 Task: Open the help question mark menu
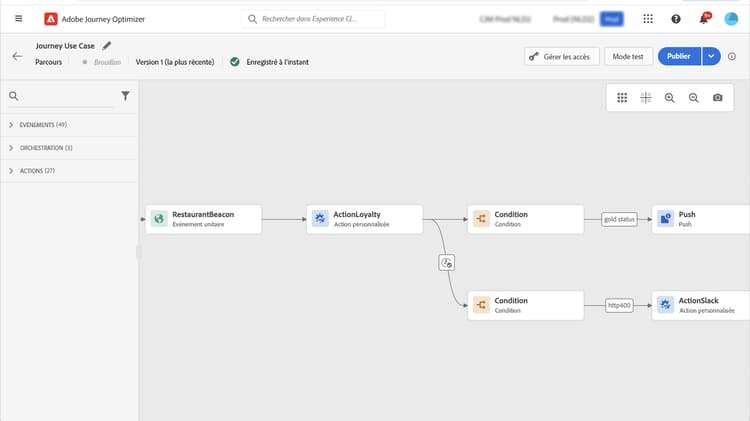coord(676,18)
